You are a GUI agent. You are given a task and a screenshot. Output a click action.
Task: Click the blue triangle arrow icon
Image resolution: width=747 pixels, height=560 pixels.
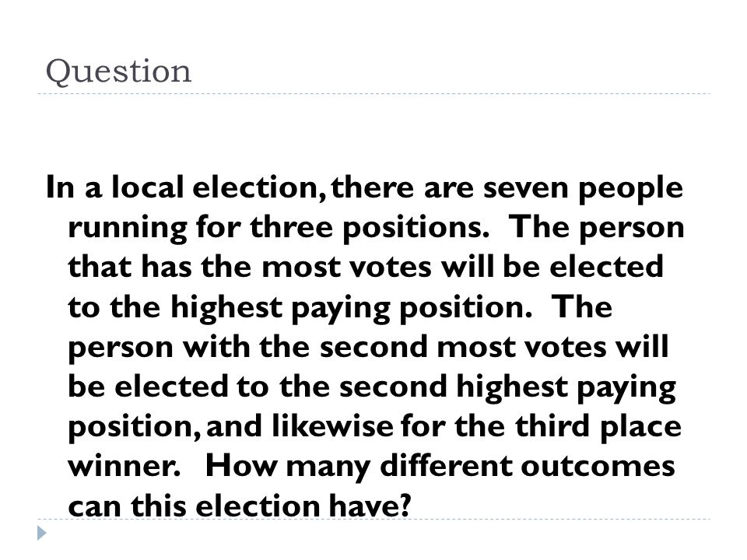coord(42,532)
